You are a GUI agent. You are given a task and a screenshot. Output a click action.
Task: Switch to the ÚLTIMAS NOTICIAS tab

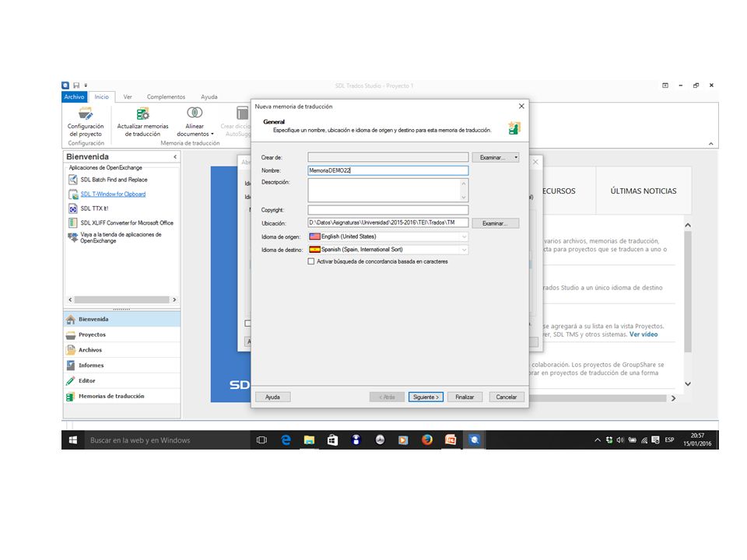click(x=644, y=191)
